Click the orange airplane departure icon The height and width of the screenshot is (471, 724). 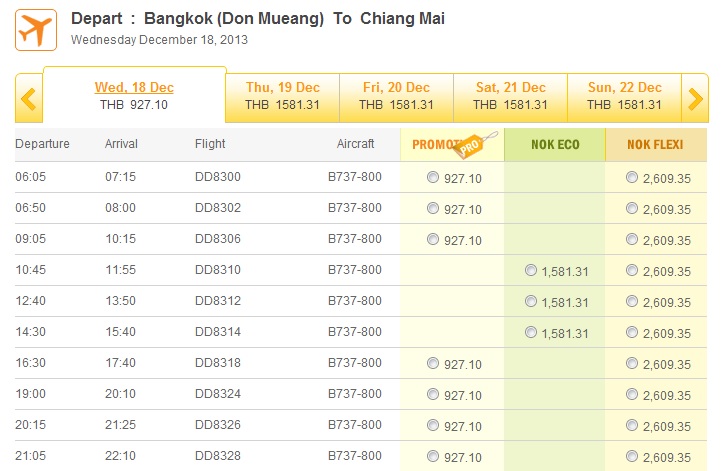(36, 30)
